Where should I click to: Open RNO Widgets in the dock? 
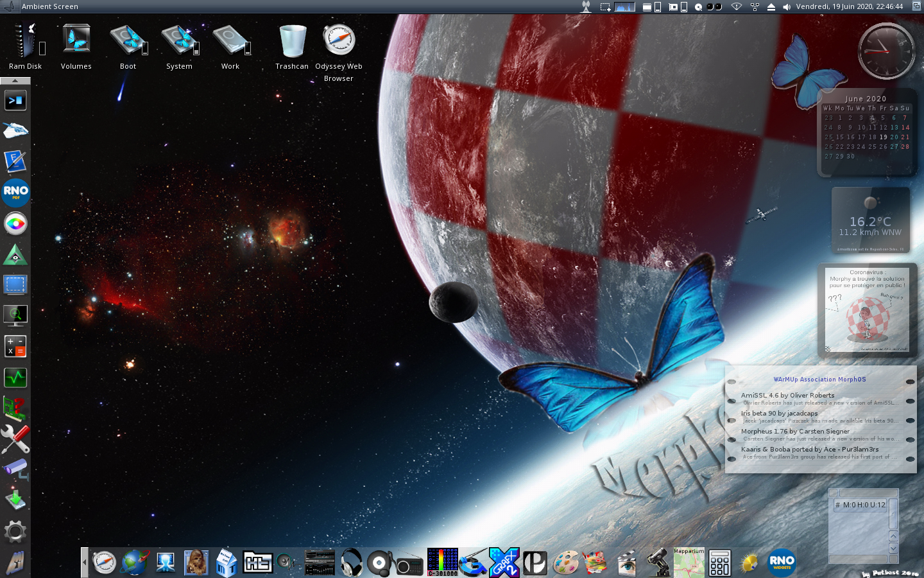782,563
